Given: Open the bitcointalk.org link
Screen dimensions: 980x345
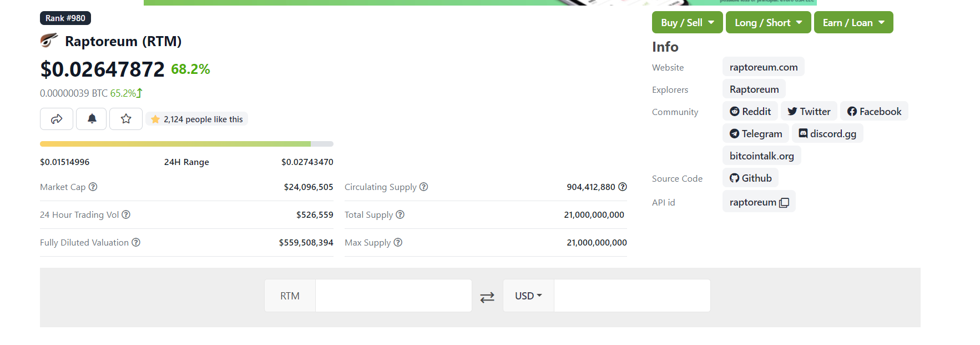Looking at the screenshot, I should pos(762,156).
